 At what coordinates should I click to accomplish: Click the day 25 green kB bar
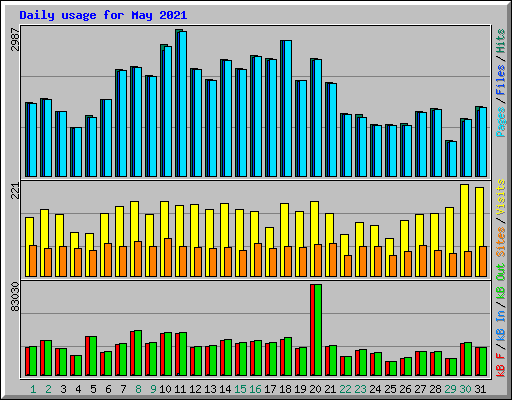coord(393,368)
